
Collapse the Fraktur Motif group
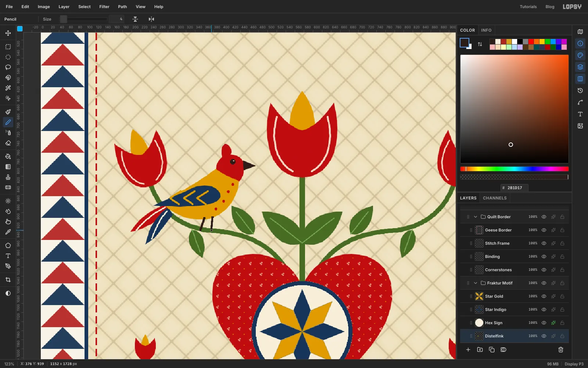[476, 283]
